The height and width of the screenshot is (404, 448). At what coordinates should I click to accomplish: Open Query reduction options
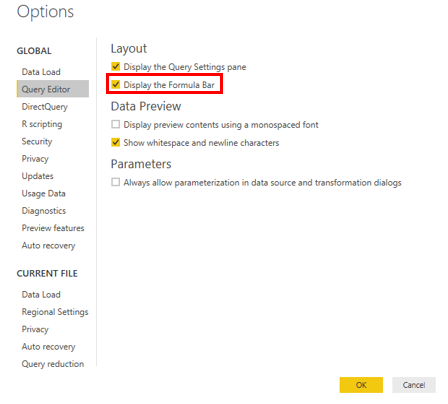(x=53, y=364)
